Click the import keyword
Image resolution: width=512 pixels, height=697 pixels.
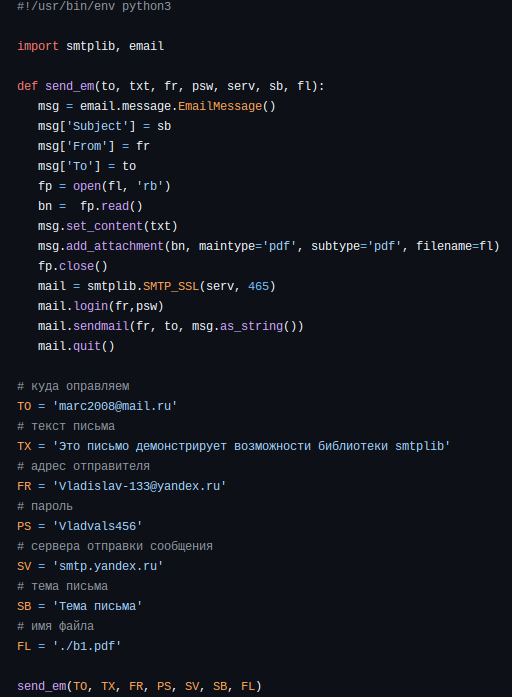tap(38, 46)
